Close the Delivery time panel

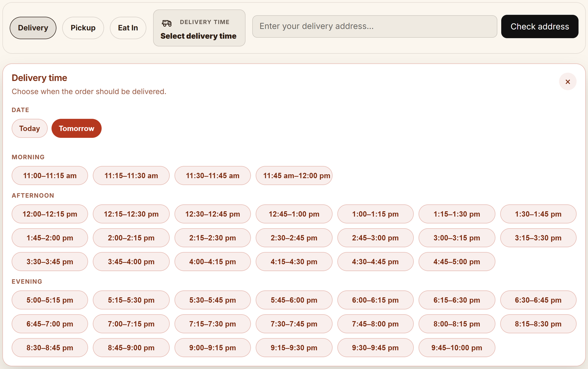point(567,82)
